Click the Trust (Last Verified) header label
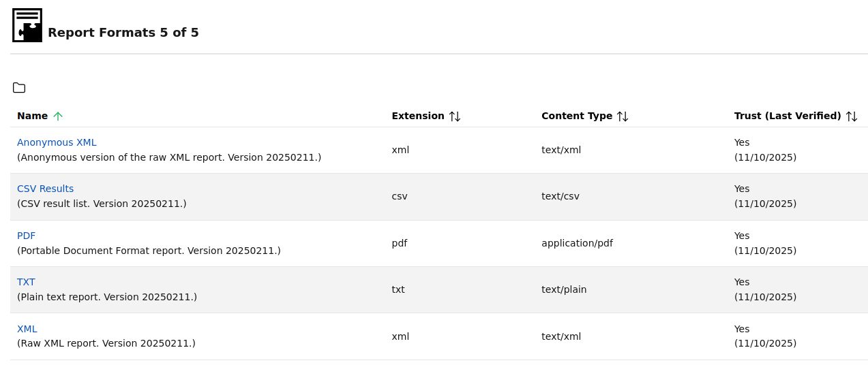 (787, 116)
